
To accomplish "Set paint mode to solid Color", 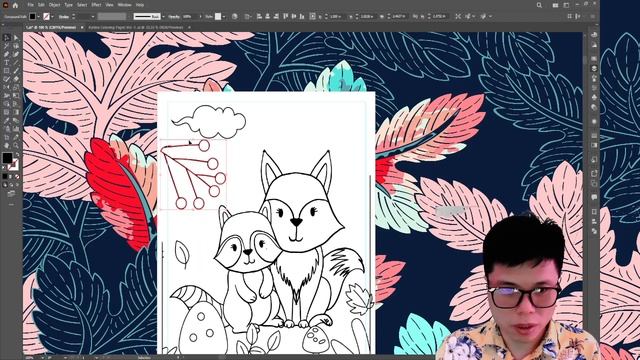I will coord(5,176).
